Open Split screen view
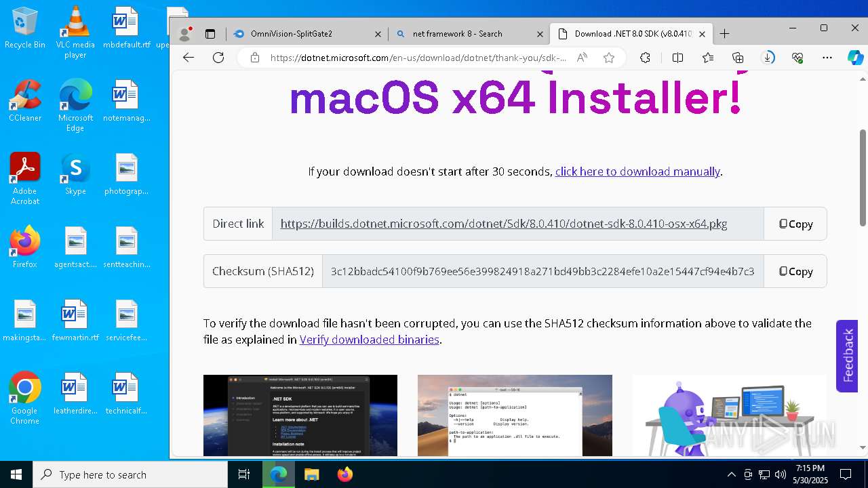 coord(677,58)
